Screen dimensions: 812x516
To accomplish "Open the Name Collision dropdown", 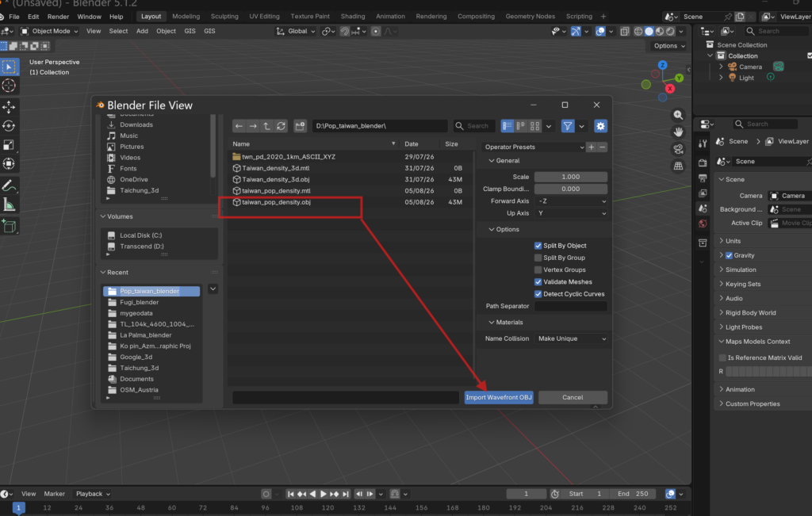I will coord(571,338).
